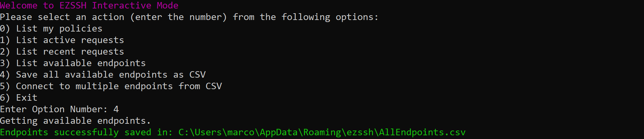Click the AllEndpoints.csv file path
Viewport: 644px width, 139px height.
[x=322, y=133]
